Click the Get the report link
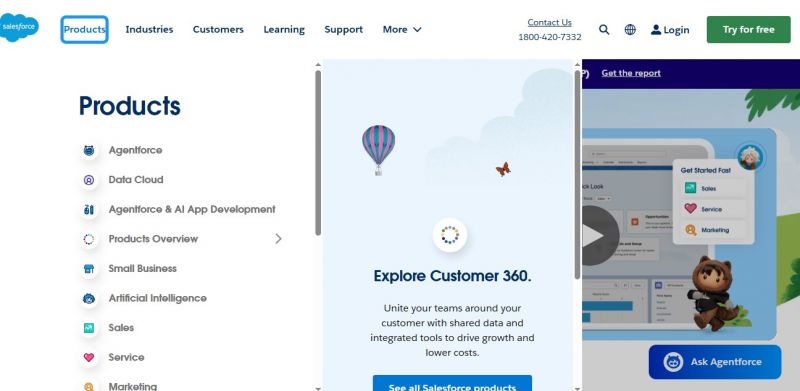The width and height of the screenshot is (800, 391). click(x=631, y=73)
